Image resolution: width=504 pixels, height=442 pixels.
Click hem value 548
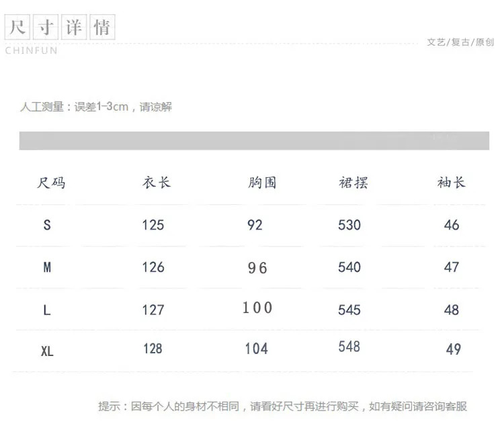point(349,347)
